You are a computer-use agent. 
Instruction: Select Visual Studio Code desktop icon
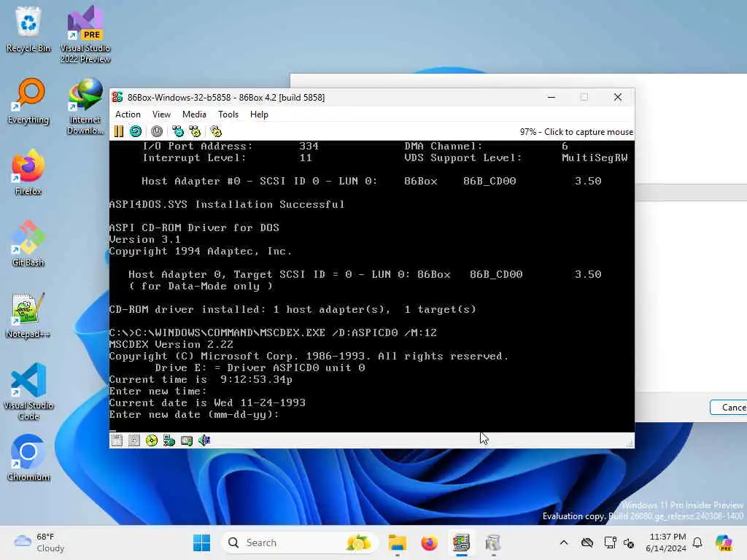[28, 392]
